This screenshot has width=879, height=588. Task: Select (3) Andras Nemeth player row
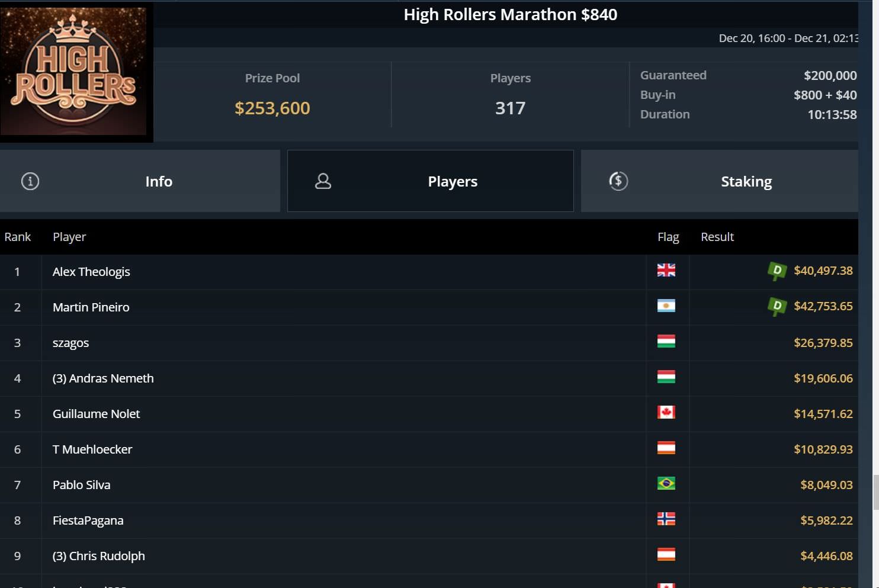(x=103, y=378)
